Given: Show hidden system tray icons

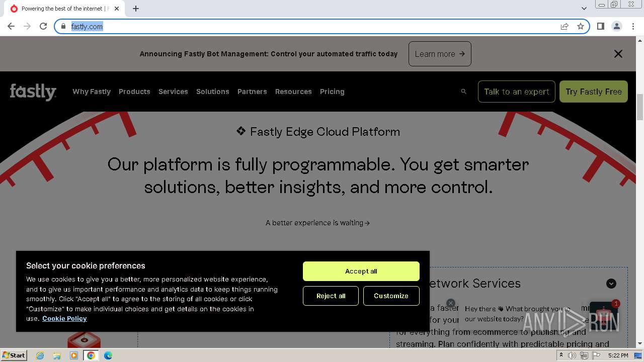Looking at the screenshot, I should click(561, 355).
